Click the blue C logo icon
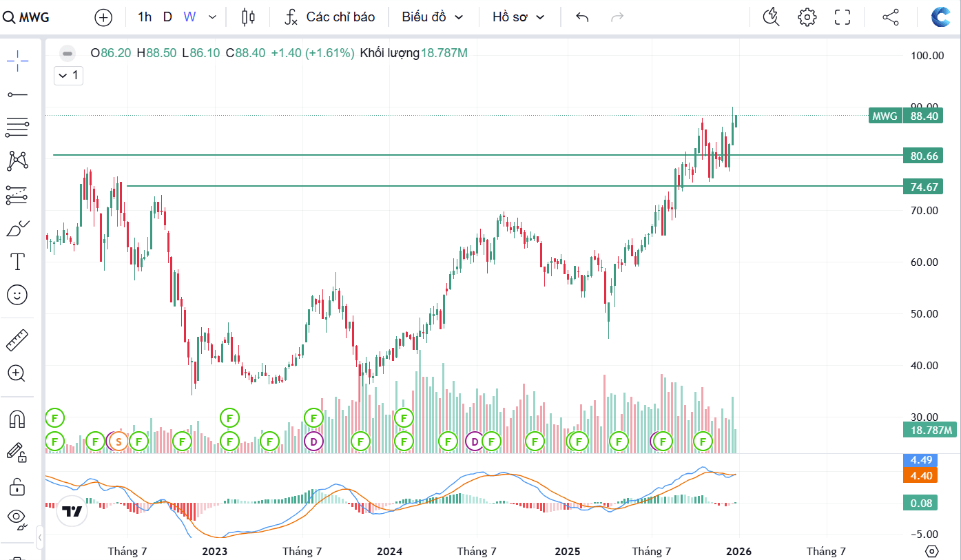 click(941, 17)
